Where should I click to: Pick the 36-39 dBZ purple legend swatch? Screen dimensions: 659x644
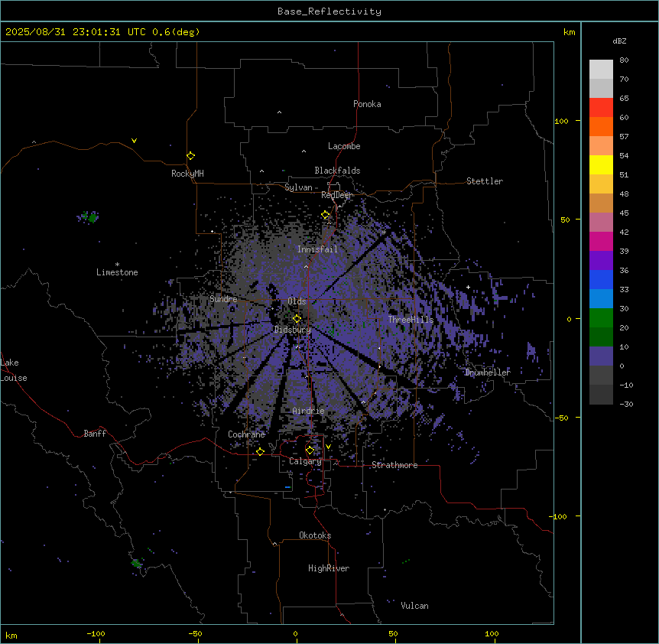[x=601, y=261]
